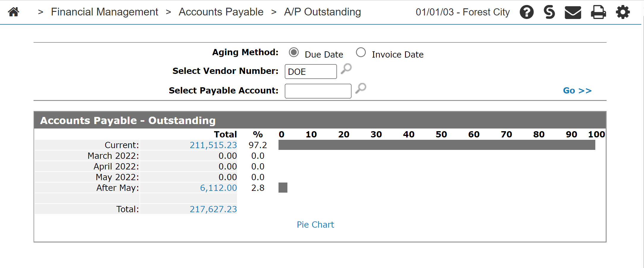Open the mail envelope icon
Screen dimensions: 644x268
(573, 12)
